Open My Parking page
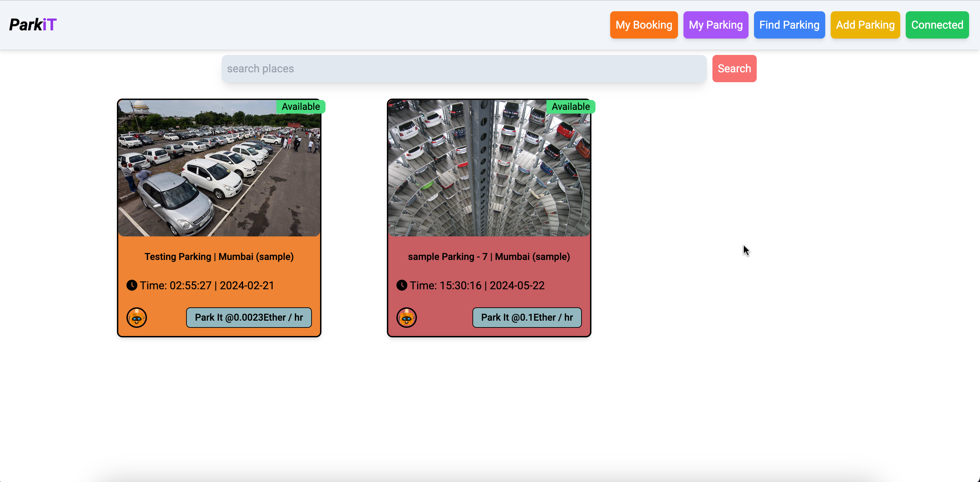This screenshot has width=980, height=482. (715, 25)
